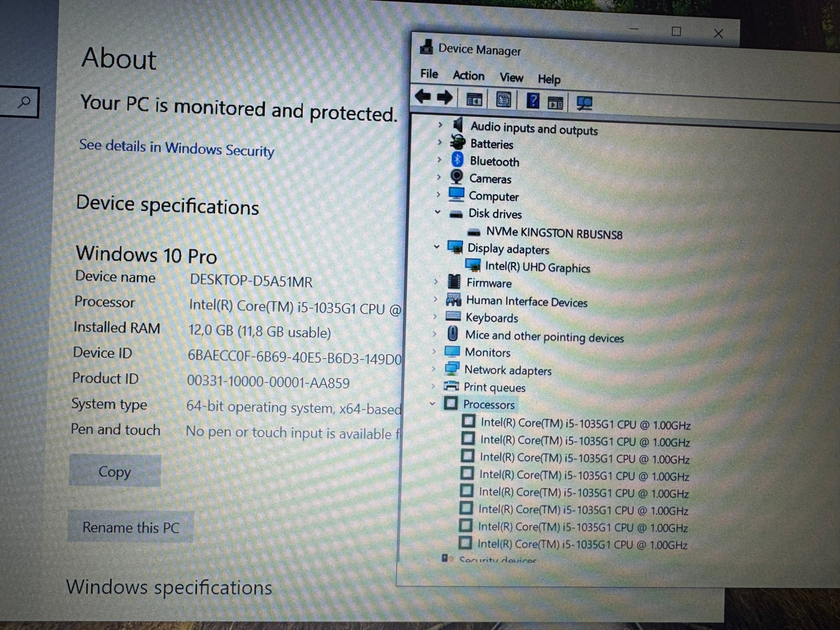Expand the Bluetooth tree node
The height and width of the screenshot is (630, 840).
point(439,159)
